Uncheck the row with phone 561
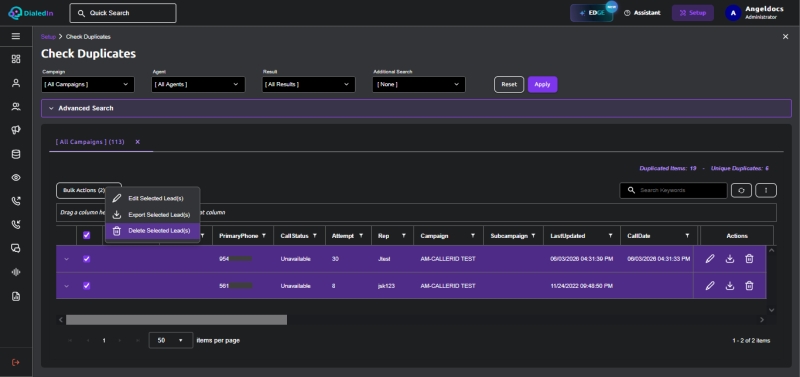This screenshot has height=377, width=800. 86,286
